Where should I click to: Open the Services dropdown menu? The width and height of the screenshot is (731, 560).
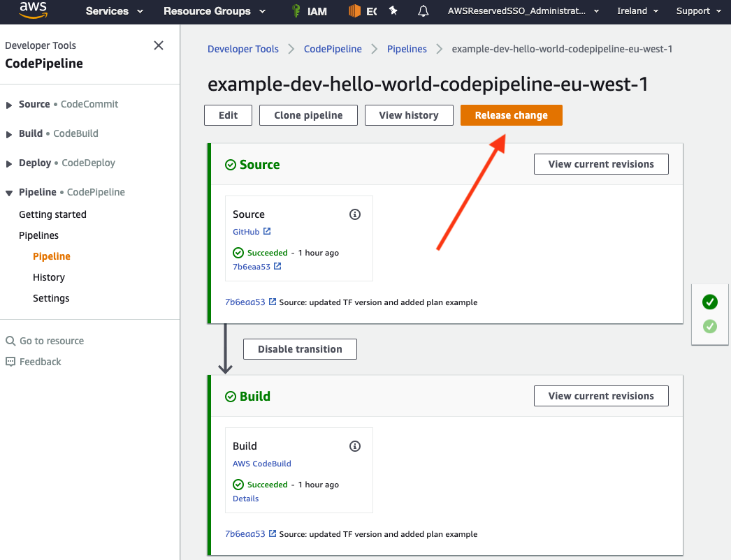click(x=114, y=11)
